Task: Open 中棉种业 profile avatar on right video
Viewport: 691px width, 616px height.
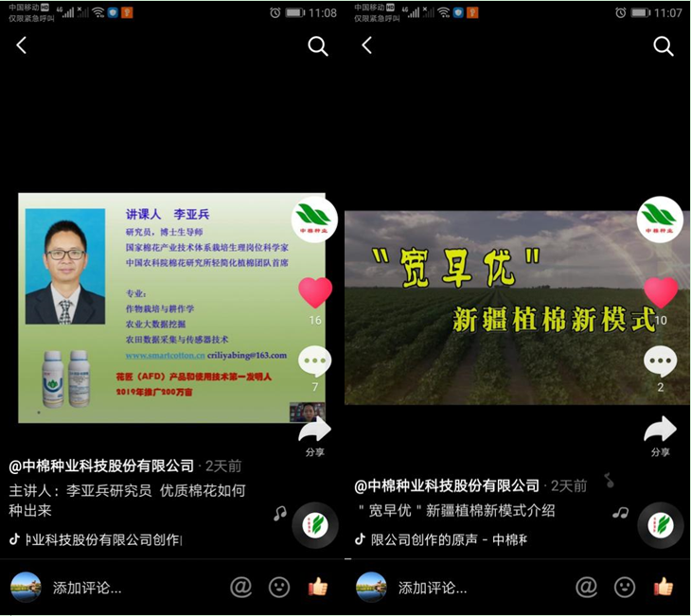Action: click(660, 219)
